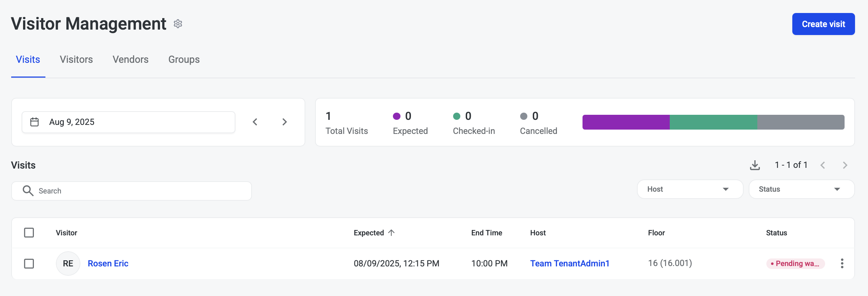Click the purple Expected bar segment
The image size is (868, 296).
point(626,122)
